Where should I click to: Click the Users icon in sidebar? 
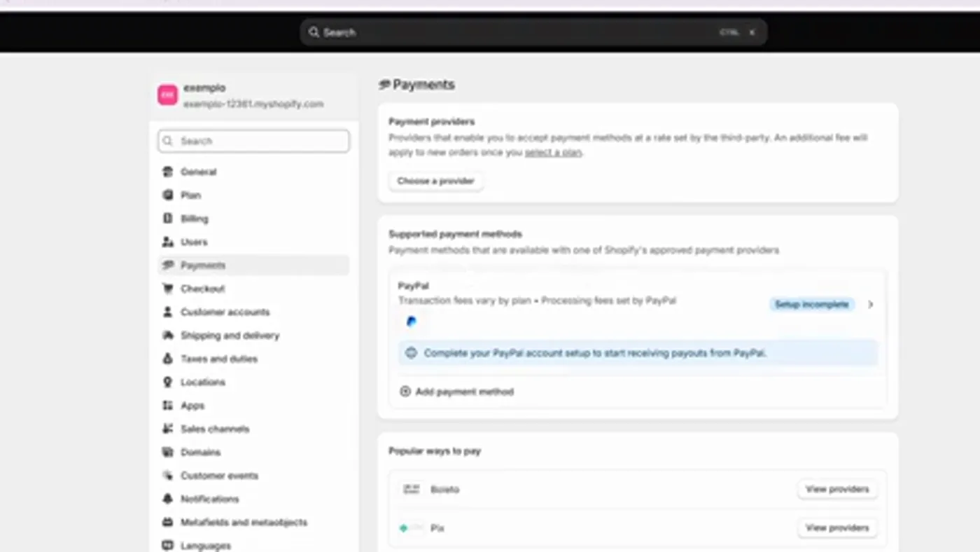[x=167, y=242]
